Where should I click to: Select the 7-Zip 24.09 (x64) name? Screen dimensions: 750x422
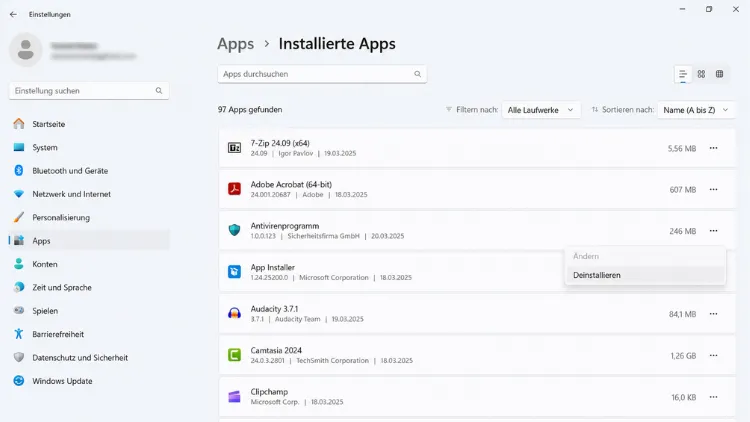[280, 143]
